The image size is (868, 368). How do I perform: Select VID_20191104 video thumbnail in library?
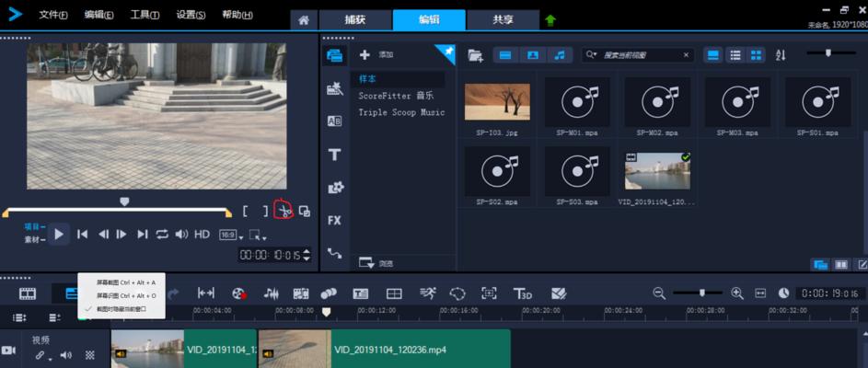pyautogui.click(x=657, y=171)
